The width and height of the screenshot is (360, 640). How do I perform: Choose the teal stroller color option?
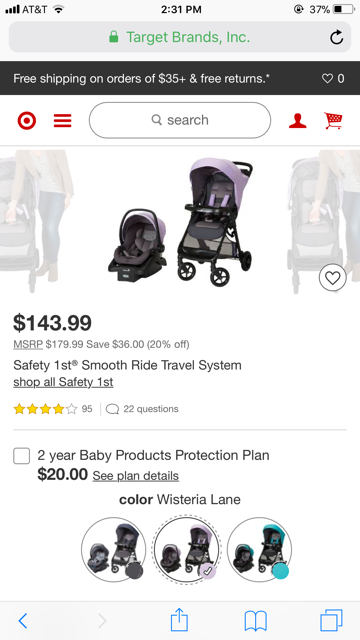tap(260, 549)
